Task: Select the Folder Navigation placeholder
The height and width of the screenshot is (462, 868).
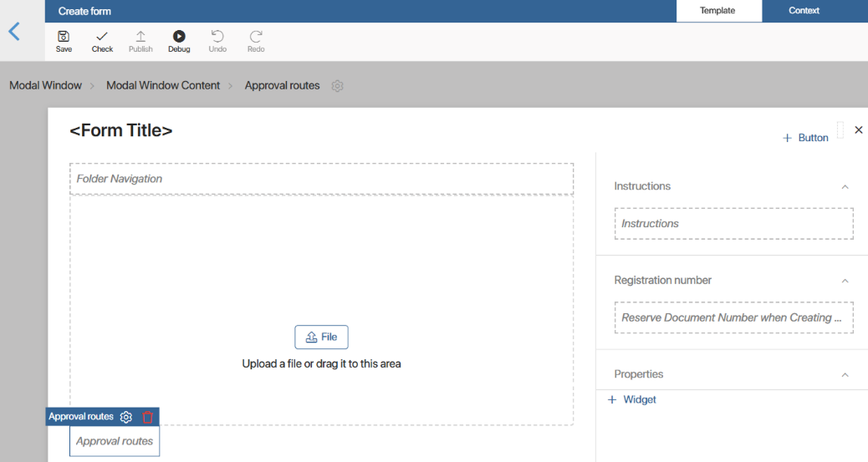Action: (x=321, y=179)
